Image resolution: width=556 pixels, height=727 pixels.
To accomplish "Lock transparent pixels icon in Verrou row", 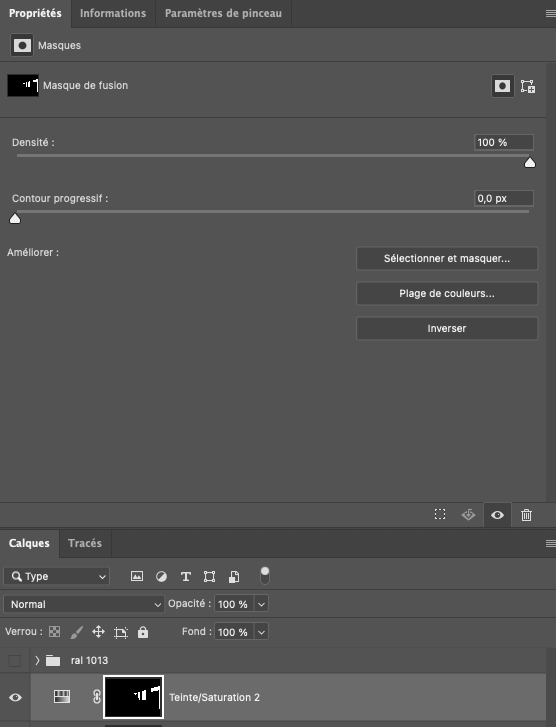I will tap(55, 631).
